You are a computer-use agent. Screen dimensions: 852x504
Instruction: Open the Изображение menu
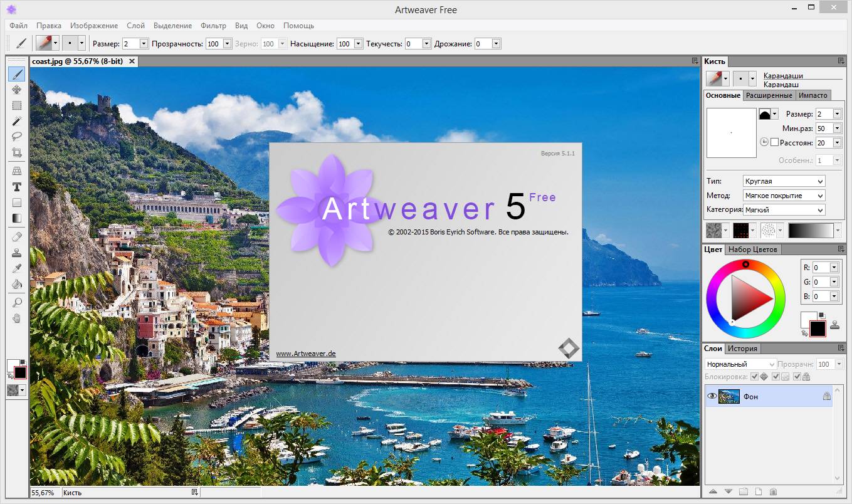point(94,26)
